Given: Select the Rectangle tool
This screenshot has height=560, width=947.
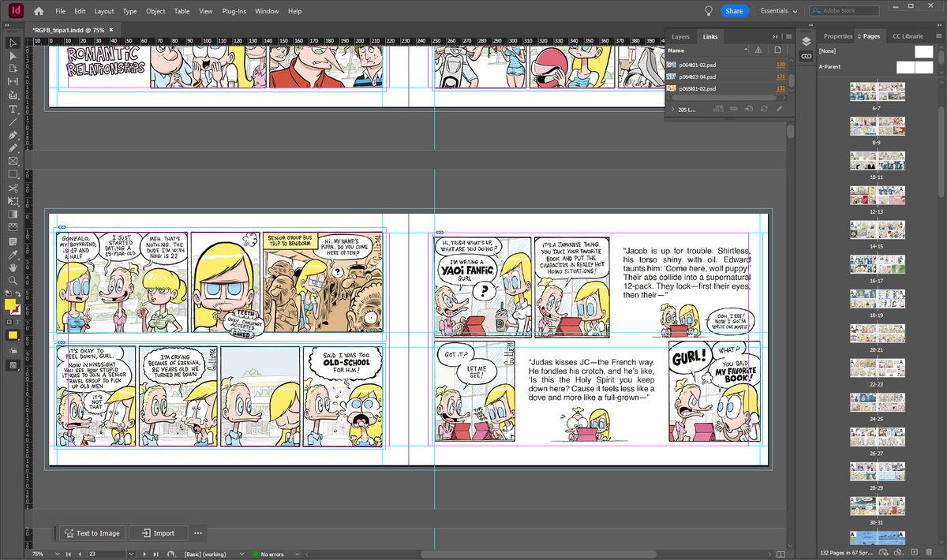Looking at the screenshot, I should pos(13,174).
